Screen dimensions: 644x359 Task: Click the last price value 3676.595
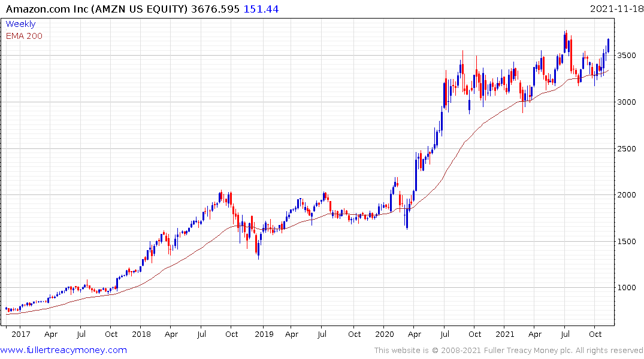point(215,9)
